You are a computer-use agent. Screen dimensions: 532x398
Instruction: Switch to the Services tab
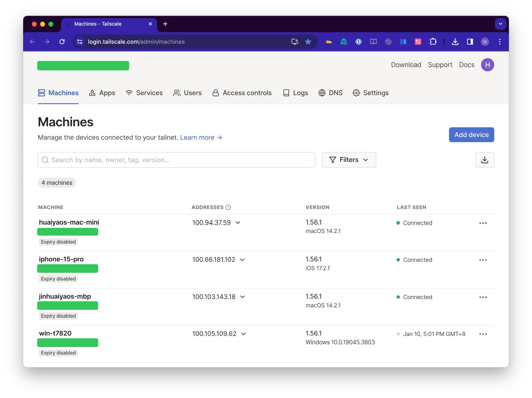tap(144, 93)
